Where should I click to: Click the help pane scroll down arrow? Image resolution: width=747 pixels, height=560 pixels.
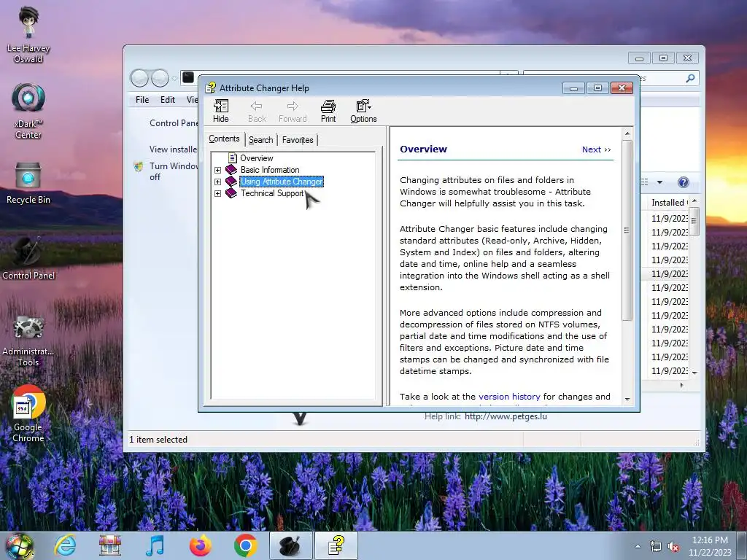(x=627, y=400)
